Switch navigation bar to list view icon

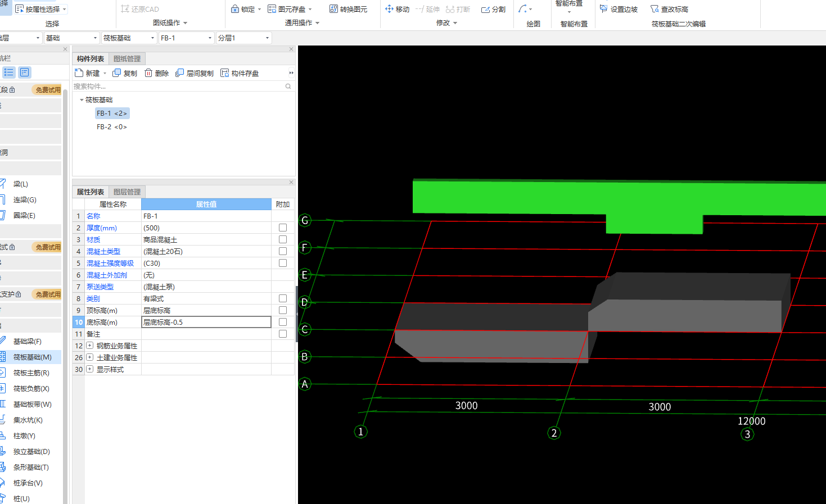pos(9,72)
